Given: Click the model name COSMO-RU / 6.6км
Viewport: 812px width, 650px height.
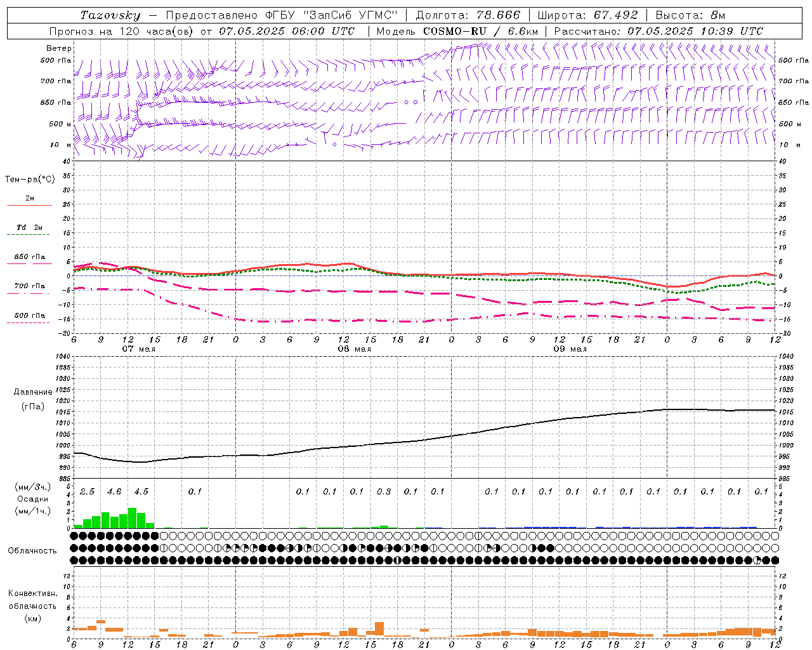Looking at the screenshot, I should pyautogui.click(x=480, y=31).
